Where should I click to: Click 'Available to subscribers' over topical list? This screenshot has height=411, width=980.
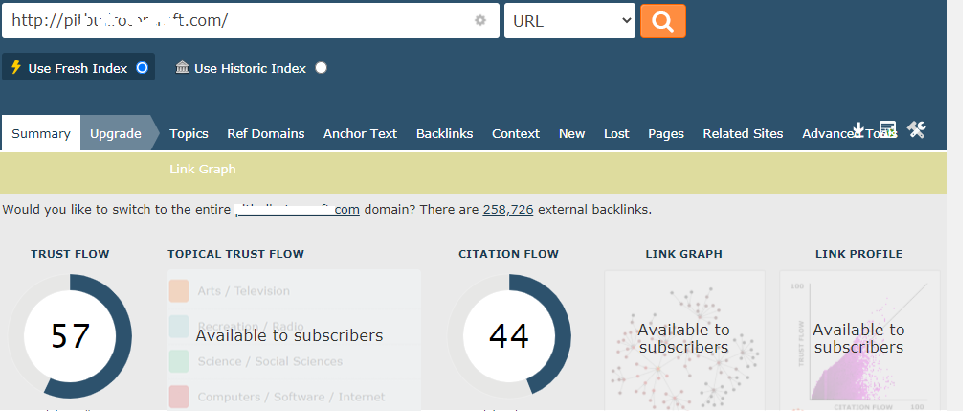click(289, 336)
